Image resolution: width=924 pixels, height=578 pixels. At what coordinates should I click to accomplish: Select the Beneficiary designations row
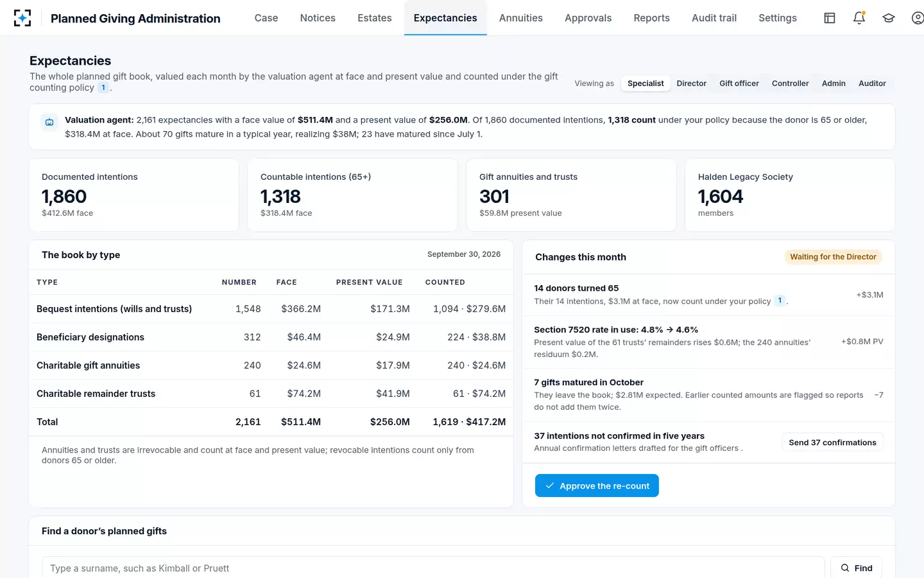coord(271,337)
